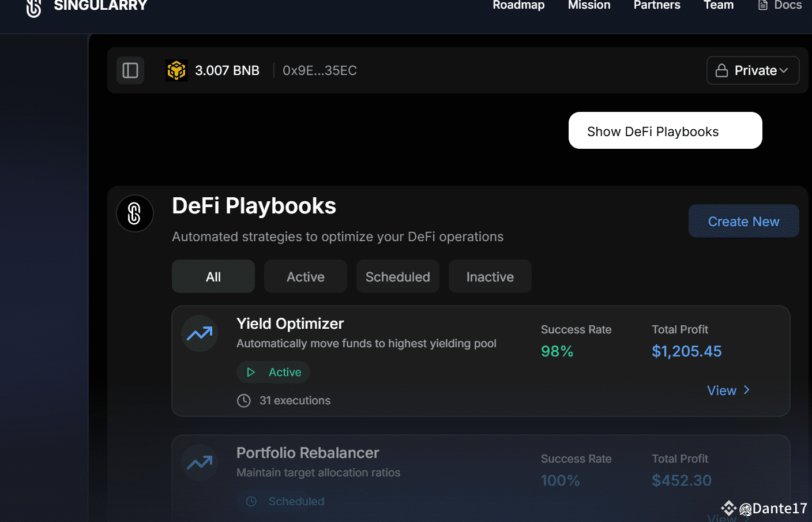This screenshot has width=812, height=522.
Task: Click the Singularry logo icon
Action: tap(34, 7)
